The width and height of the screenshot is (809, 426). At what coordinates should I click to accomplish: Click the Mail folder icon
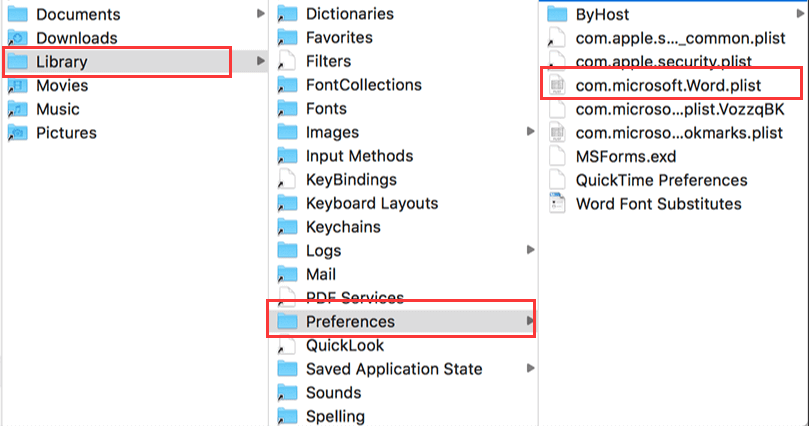point(287,274)
